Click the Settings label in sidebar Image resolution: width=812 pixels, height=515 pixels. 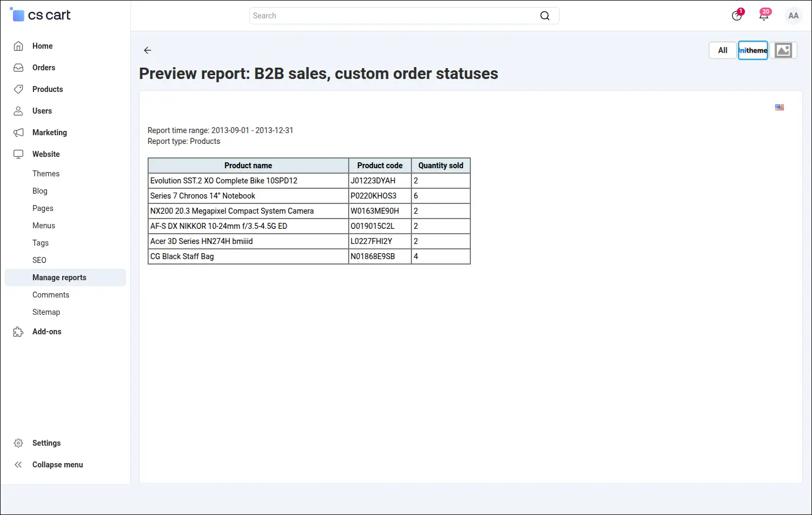coord(46,443)
